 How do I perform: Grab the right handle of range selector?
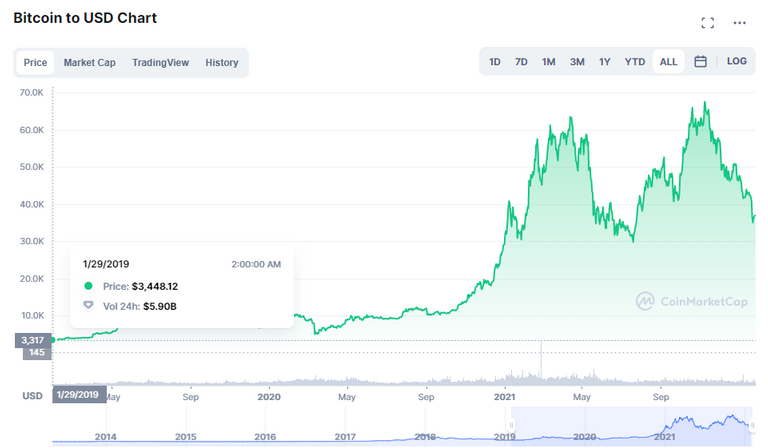pos(752,425)
